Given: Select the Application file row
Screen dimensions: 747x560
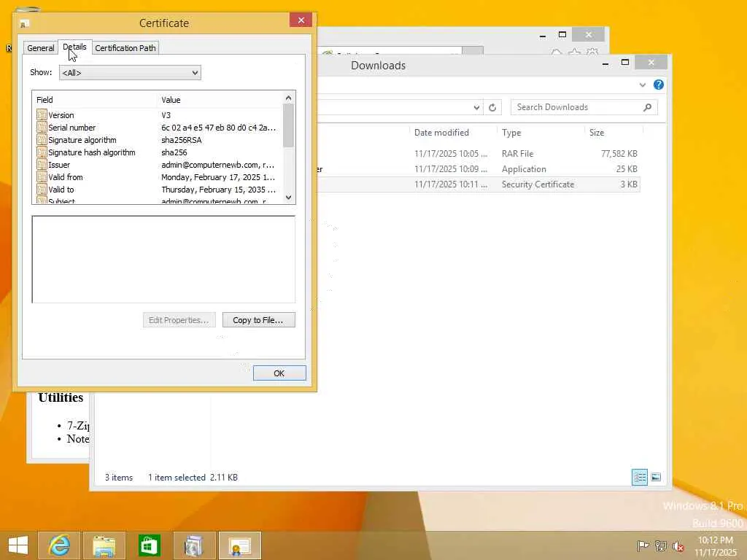Looking at the screenshot, I should (x=478, y=169).
